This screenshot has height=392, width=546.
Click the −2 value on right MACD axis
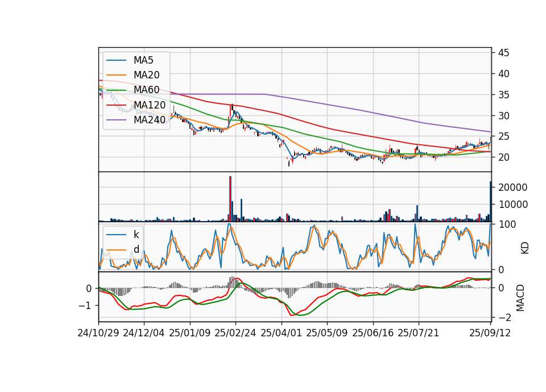pos(505,318)
